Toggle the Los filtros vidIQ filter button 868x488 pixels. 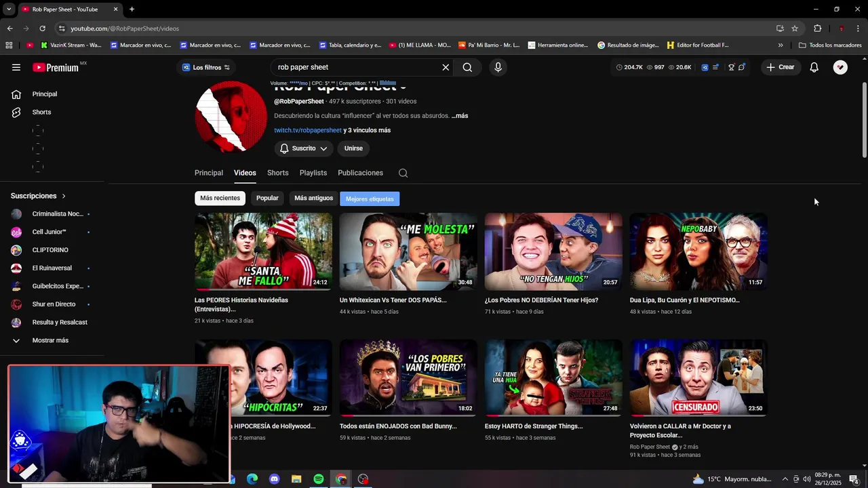tap(206, 67)
